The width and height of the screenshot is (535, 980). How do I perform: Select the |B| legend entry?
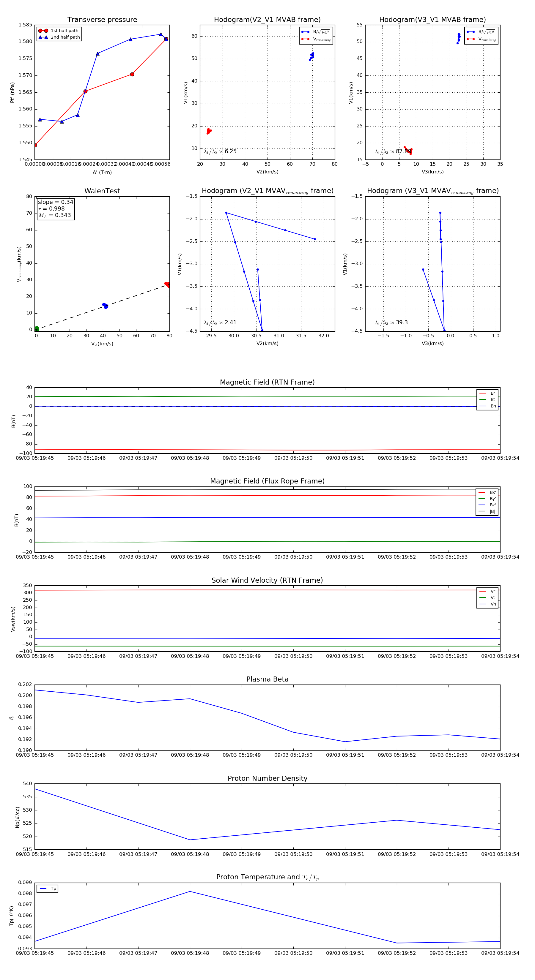click(x=487, y=511)
